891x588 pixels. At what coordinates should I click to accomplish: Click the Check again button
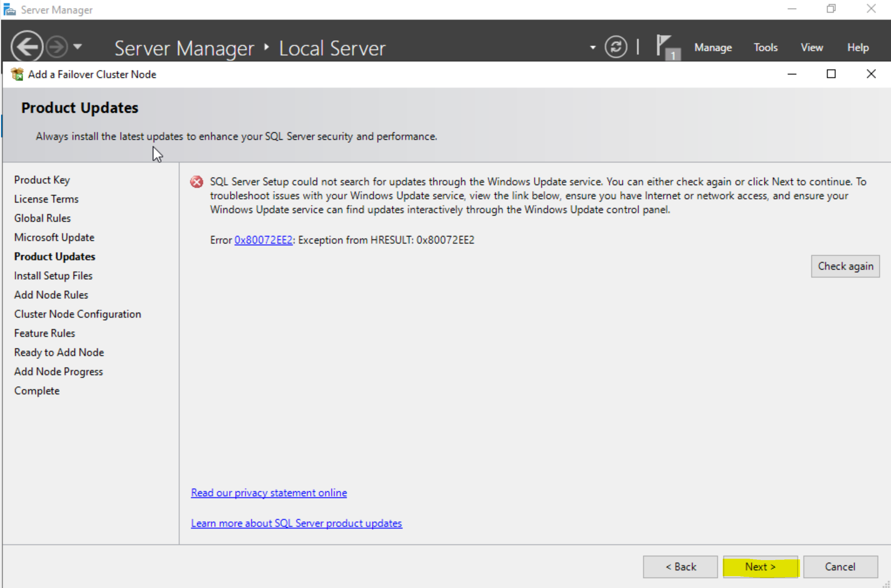845,266
